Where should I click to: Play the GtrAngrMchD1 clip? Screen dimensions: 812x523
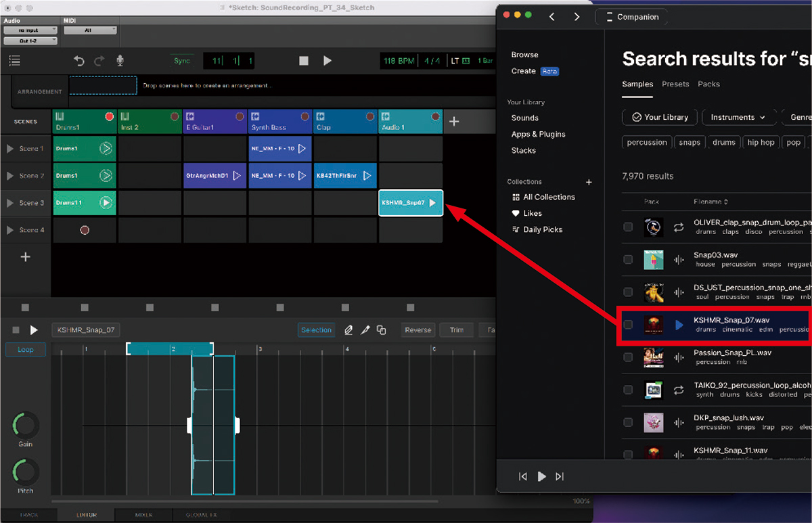pyautogui.click(x=237, y=175)
